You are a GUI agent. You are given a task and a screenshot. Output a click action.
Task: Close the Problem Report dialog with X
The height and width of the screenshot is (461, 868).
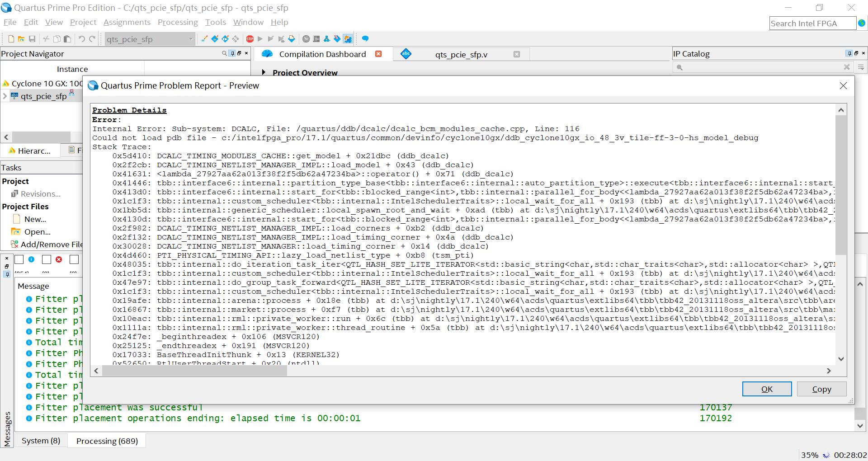pos(843,86)
